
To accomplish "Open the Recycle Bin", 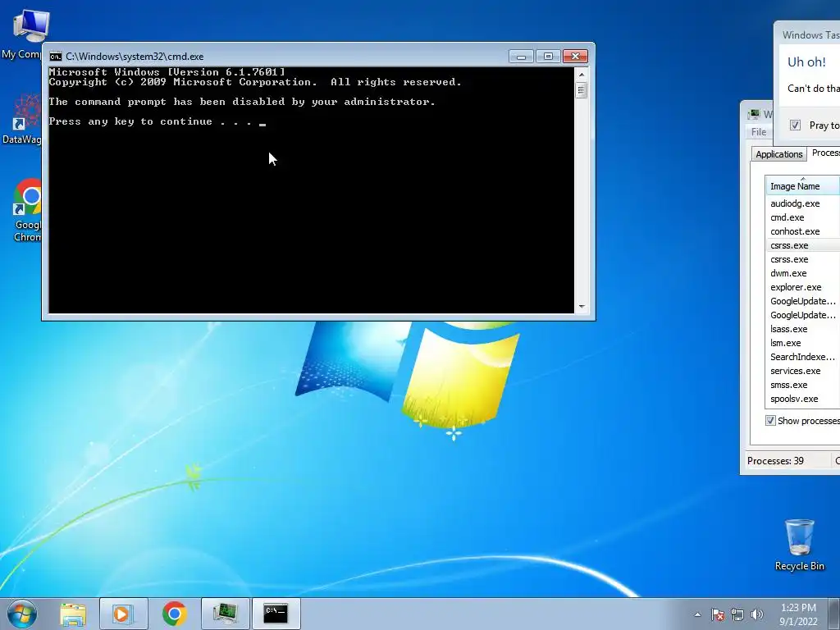I will [799, 545].
